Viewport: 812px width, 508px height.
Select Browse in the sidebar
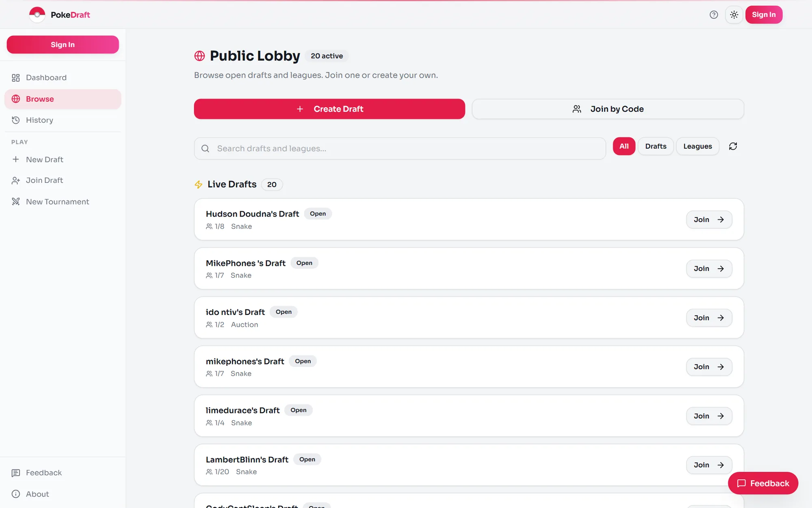click(63, 99)
